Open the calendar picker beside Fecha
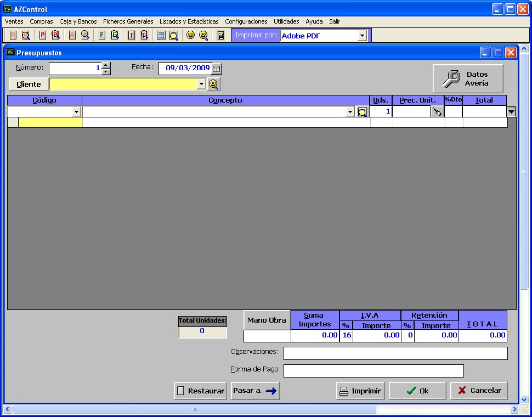Screen dimensions: 532x417 [x=217, y=69]
